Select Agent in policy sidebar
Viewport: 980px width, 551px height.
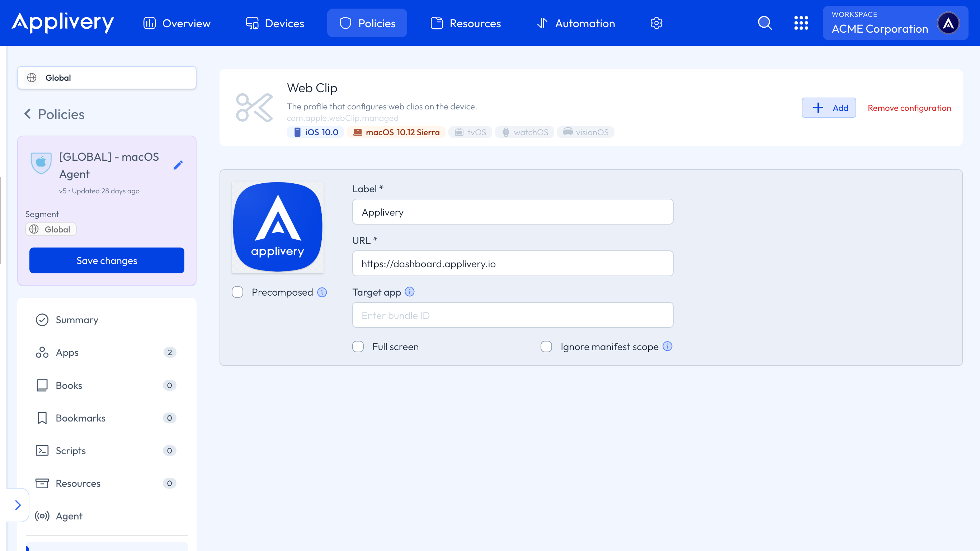pos(107,516)
